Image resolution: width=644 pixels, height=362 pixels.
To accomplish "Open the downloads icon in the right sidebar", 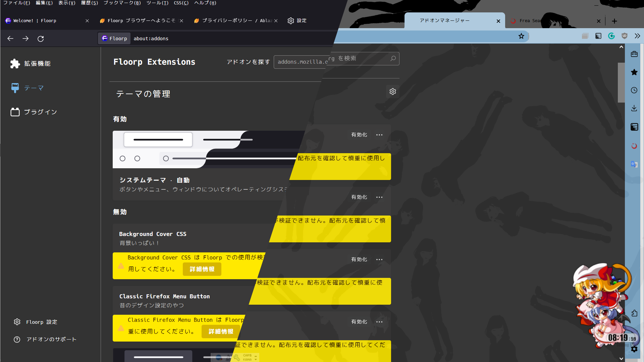I will [634, 108].
